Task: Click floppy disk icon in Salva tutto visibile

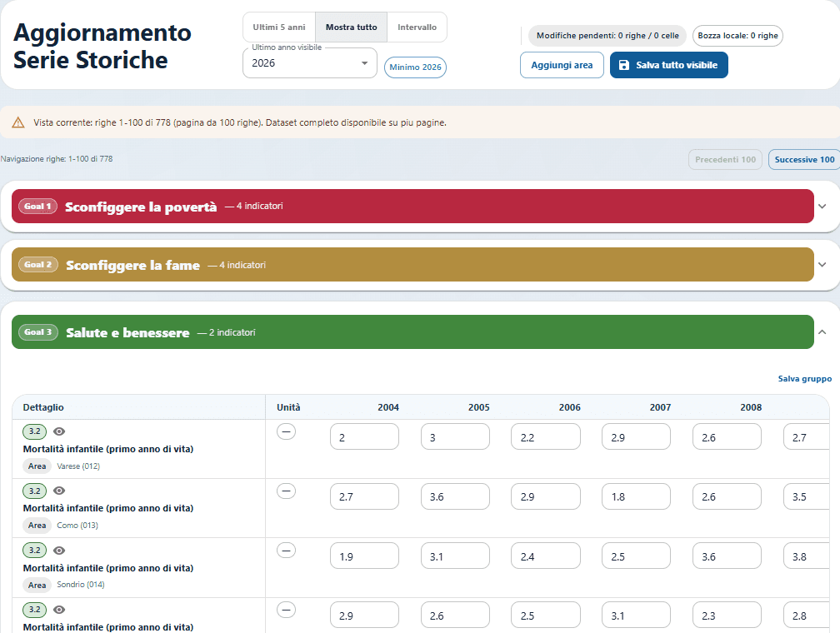Action: [x=624, y=65]
